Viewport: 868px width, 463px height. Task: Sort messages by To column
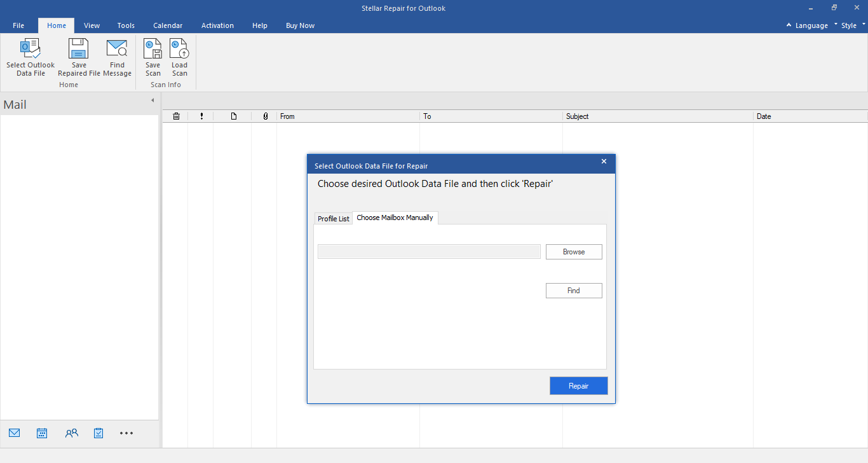491,116
